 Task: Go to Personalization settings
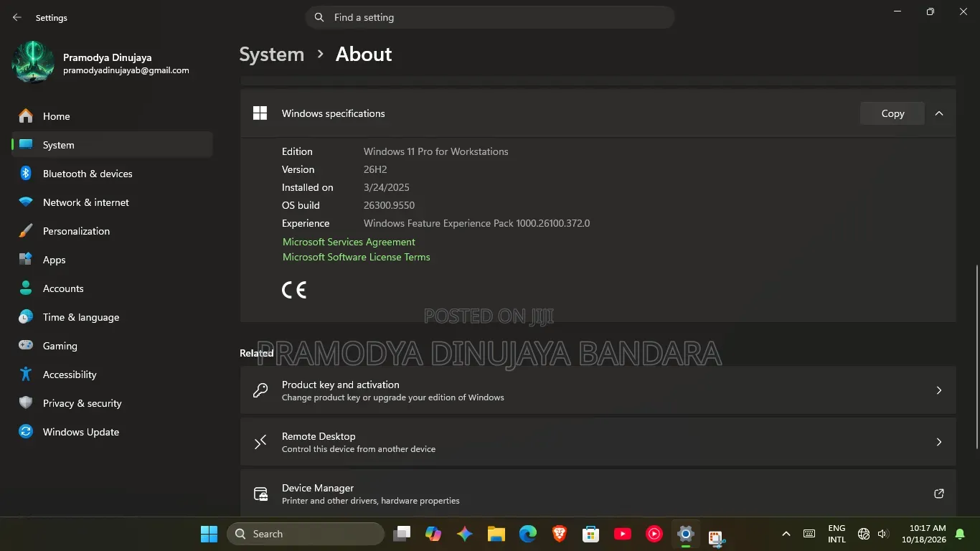[x=112, y=231]
